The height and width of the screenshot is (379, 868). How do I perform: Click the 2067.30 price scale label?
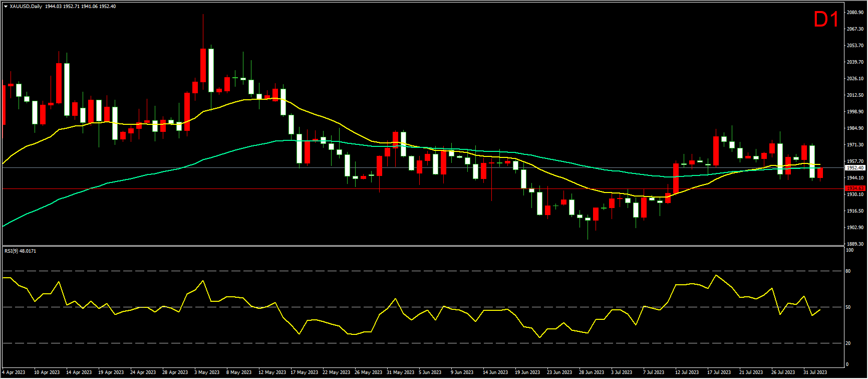pos(855,29)
